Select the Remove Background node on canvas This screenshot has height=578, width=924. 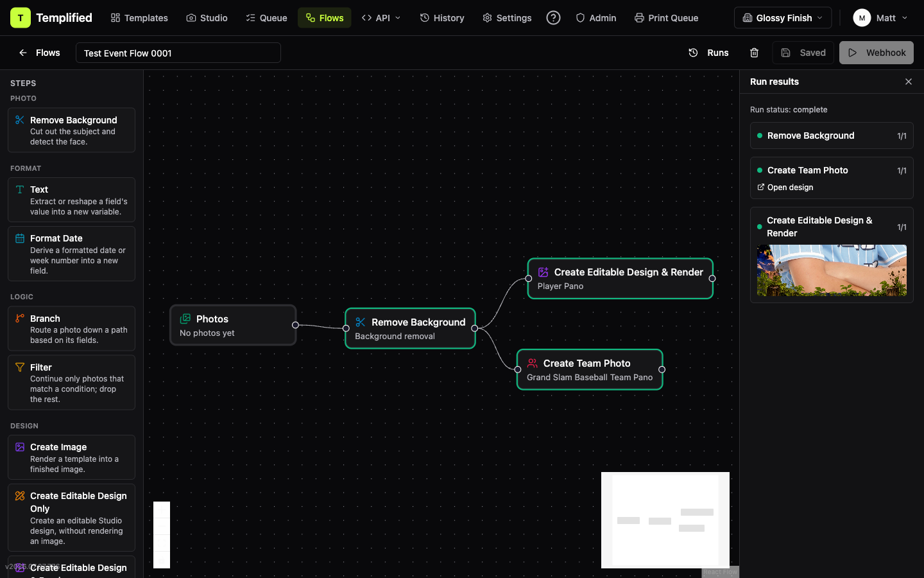(410, 328)
